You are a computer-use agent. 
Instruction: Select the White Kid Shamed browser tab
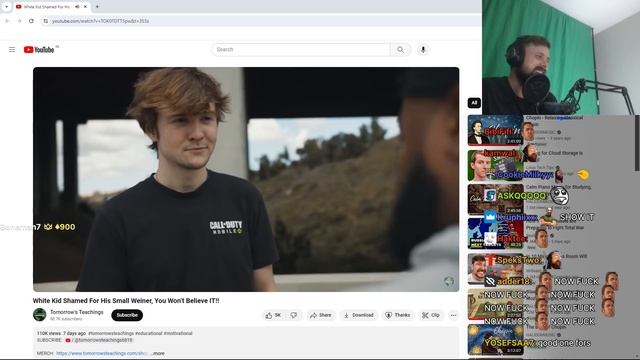tap(51, 7)
